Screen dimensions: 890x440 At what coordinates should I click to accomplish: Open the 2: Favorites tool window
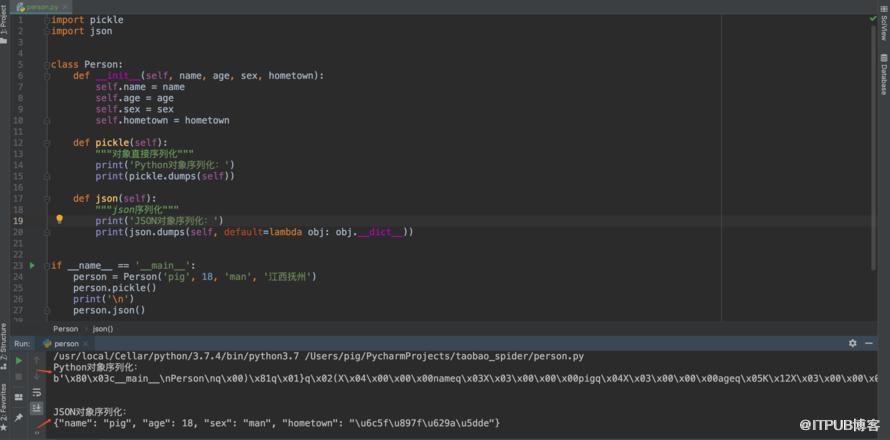pos(3,406)
